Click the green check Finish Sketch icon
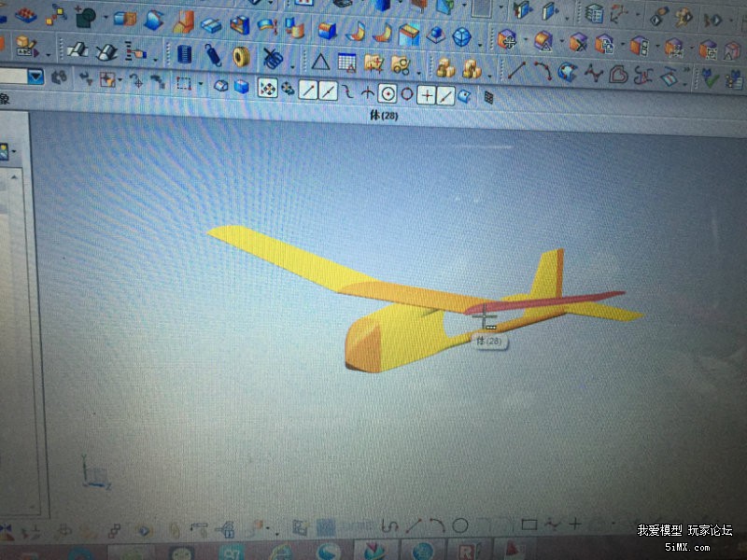Viewport: 747px width, 560px height. 710,77
